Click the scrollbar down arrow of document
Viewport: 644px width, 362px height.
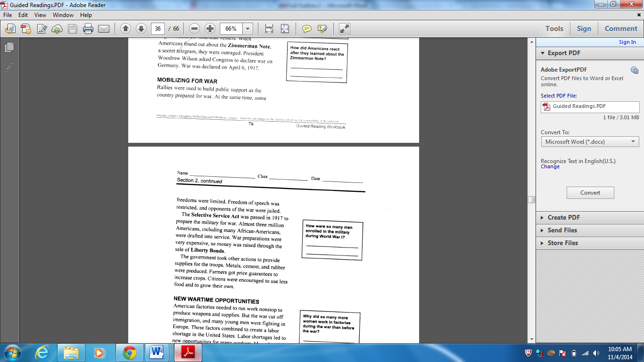coord(532,339)
